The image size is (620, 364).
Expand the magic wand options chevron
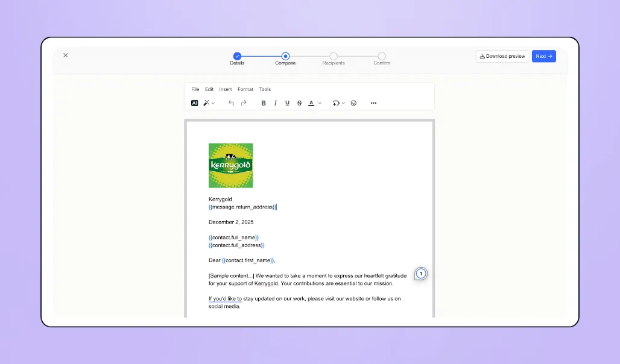213,102
